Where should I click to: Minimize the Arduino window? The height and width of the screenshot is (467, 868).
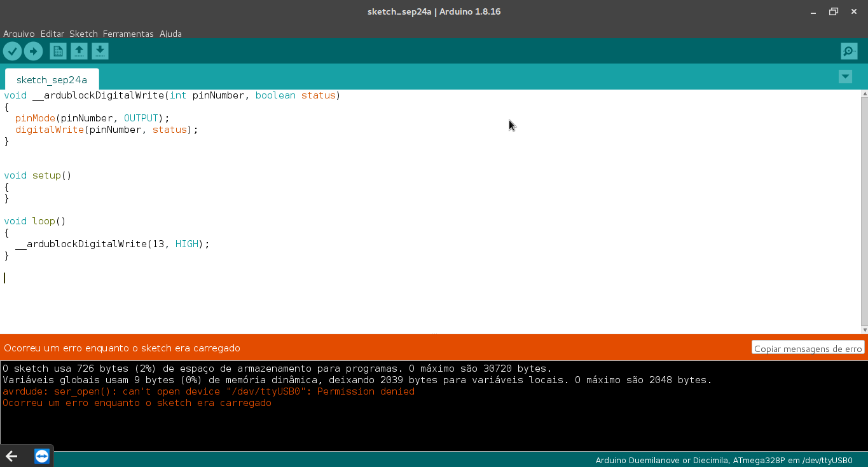click(813, 11)
